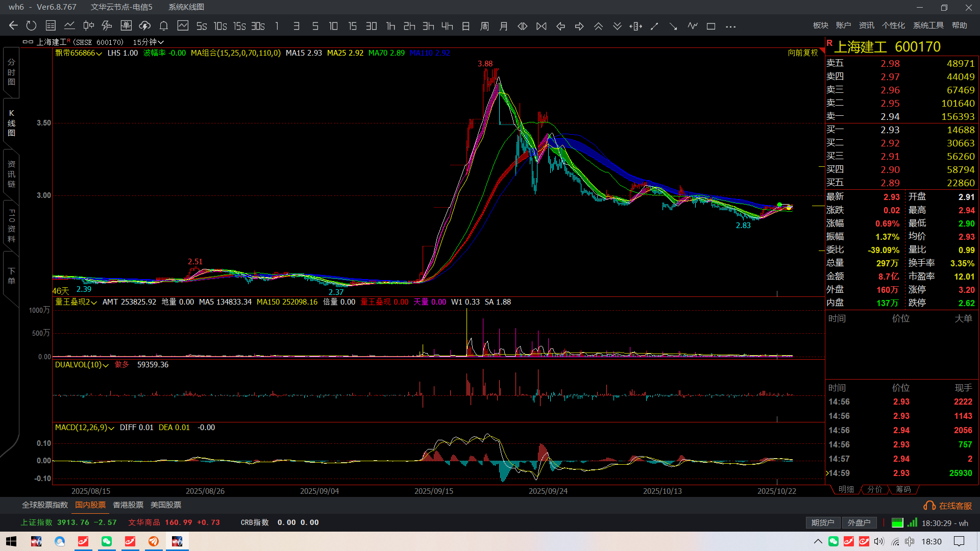Click the back arrow toolbar icon
This screenshot has height=551, width=980.
[x=13, y=26]
